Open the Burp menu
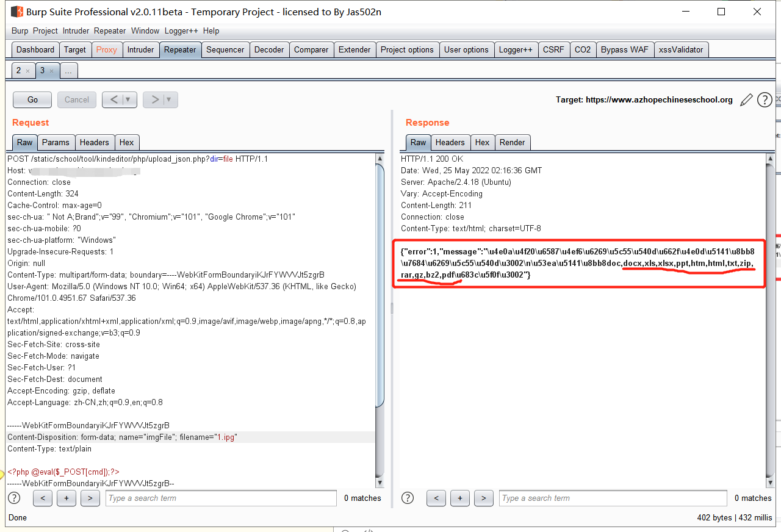 point(20,31)
